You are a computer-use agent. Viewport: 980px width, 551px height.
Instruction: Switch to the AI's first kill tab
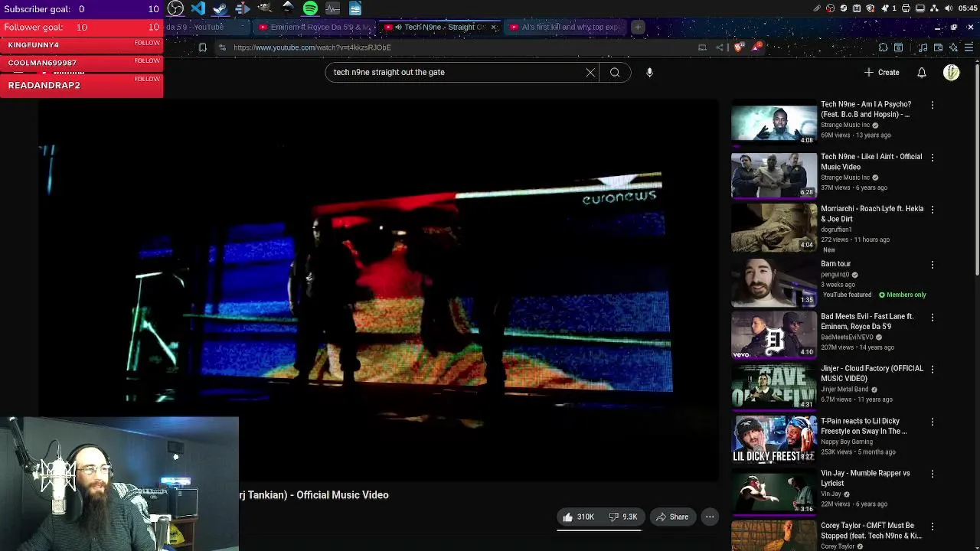[x=565, y=27]
